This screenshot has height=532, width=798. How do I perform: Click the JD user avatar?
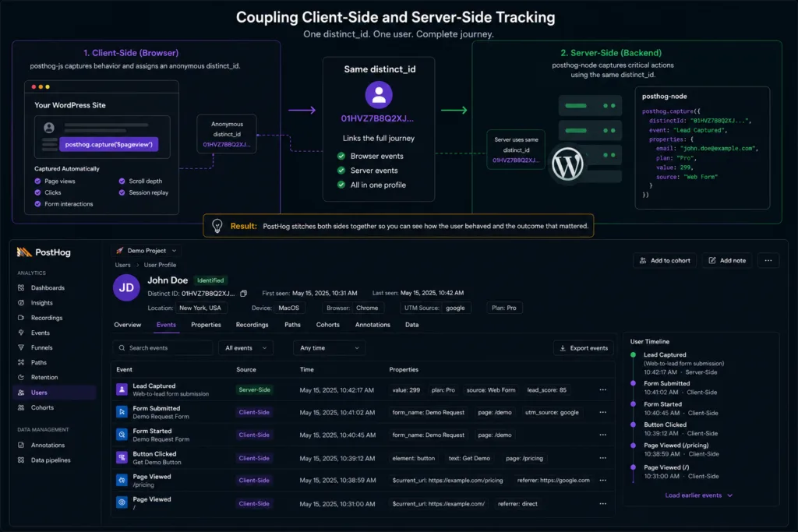click(126, 287)
